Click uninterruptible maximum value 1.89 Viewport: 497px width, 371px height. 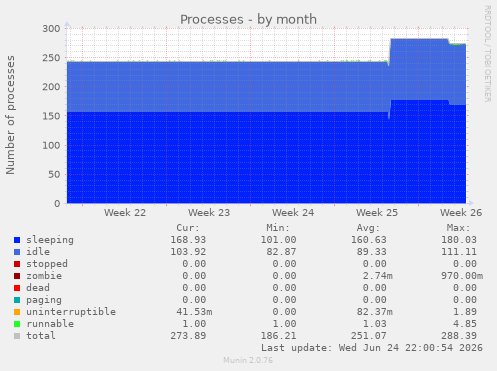(465, 312)
